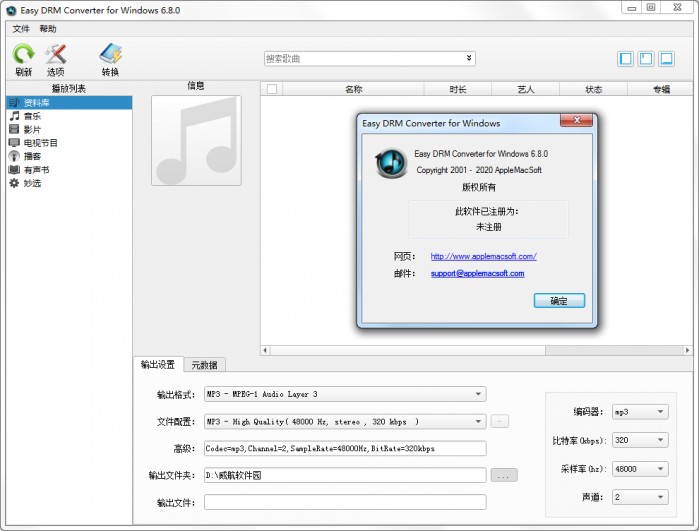699x531 pixels.
Task: Click the 信息 panel header
Action: coord(196,86)
